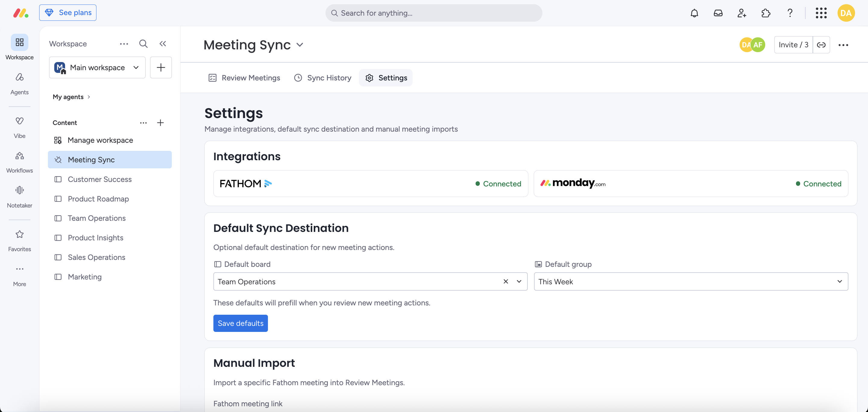This screenshot has width=868, height=412.
Task: Open Agents in the left rail
Action: (x=20, y=83)
